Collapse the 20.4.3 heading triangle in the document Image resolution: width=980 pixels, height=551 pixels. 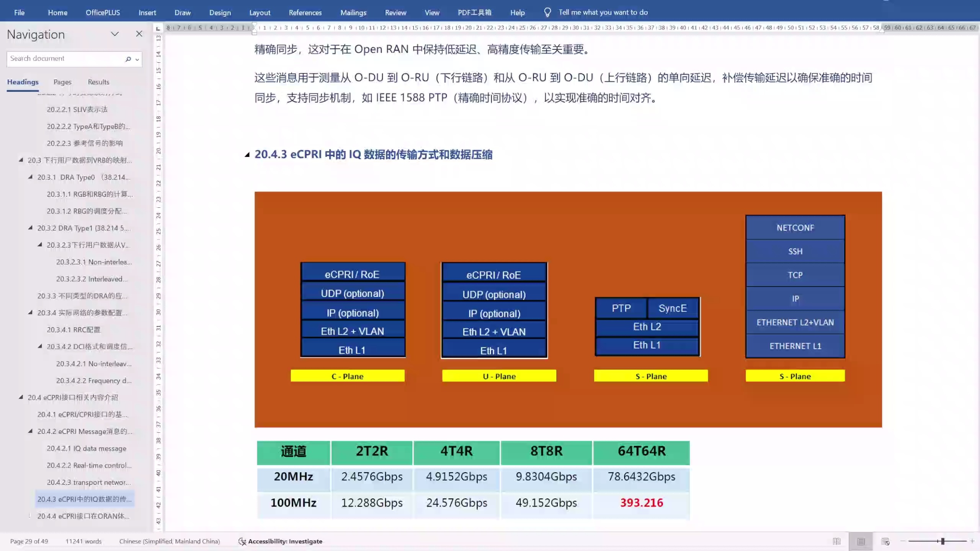point(247,155)
